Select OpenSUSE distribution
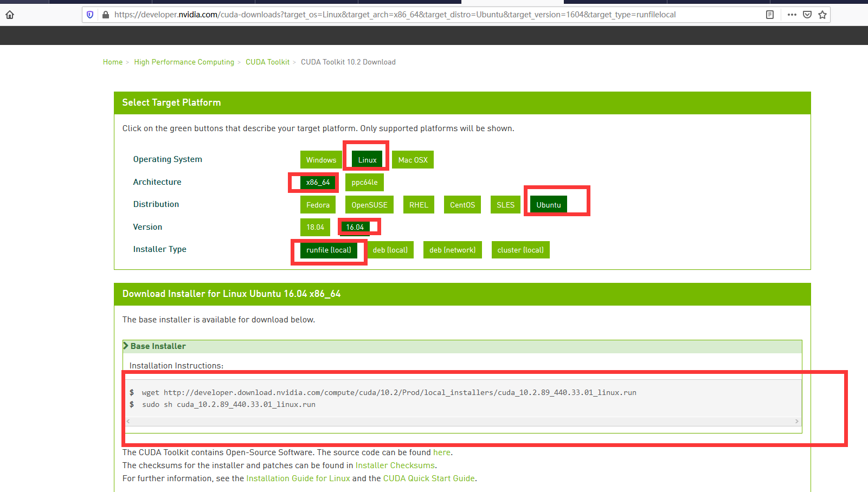868x492 pixels. click(x=369, y=205)
